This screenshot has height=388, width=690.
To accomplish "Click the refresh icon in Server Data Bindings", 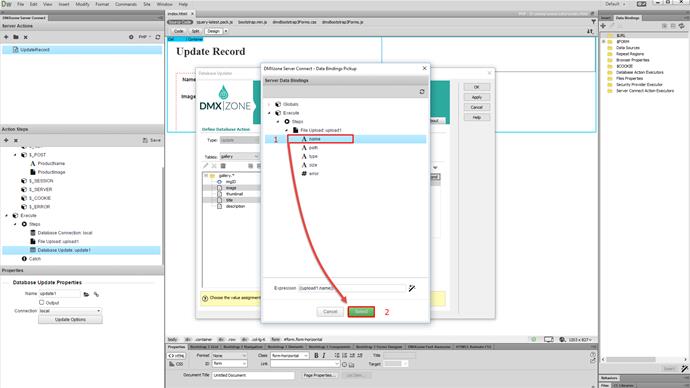I will coord(422,92).
